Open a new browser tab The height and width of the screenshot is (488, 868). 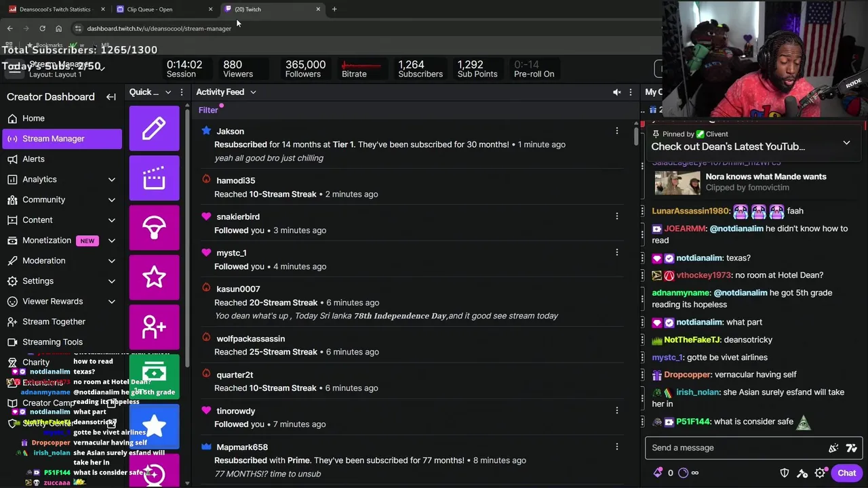click(x=334, y=9)
